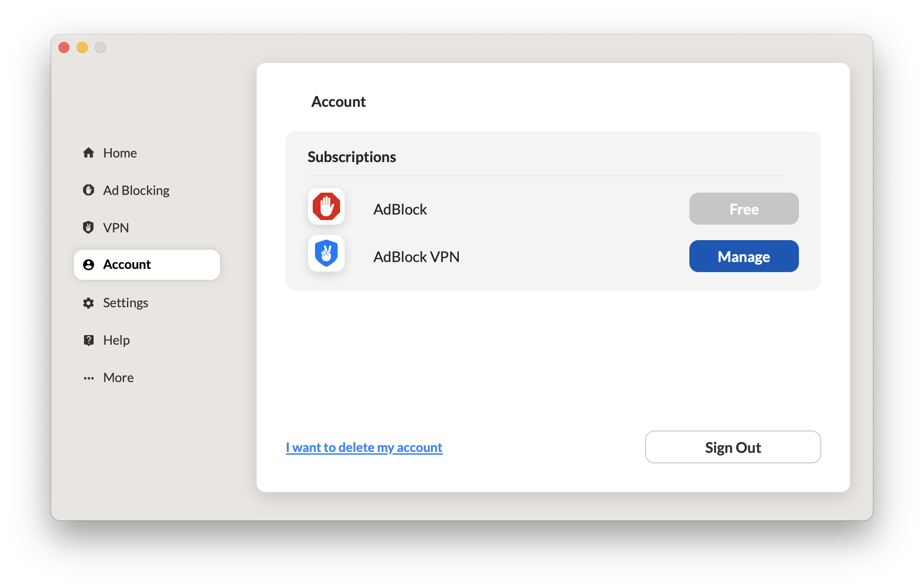Image resolution: width=924 pixels, height=588 pixels.
Task: Click the More ellipsis icon
Action: click(89, 378)
